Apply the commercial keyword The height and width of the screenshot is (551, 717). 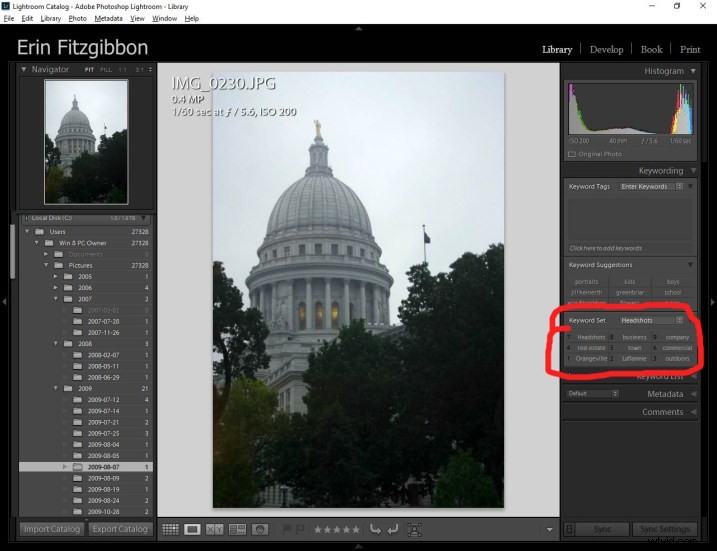point(677,348)
